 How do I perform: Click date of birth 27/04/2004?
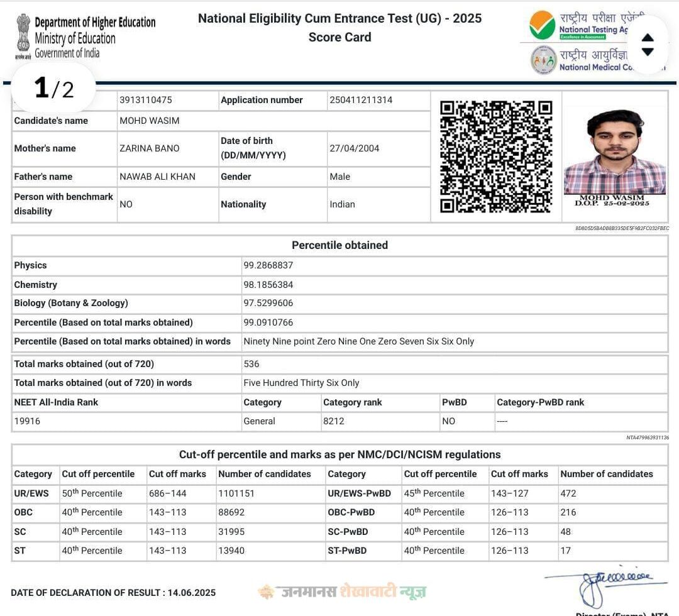(354, 148)
